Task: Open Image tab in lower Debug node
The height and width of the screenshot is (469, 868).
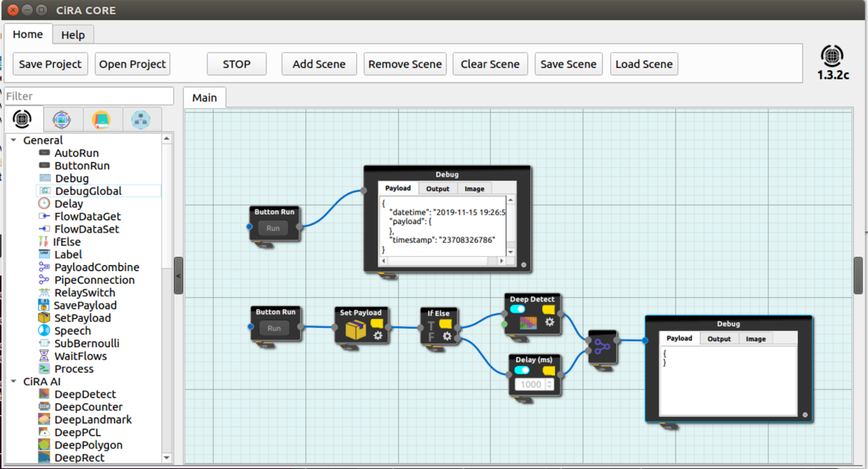Action: (x=756, y=339)
